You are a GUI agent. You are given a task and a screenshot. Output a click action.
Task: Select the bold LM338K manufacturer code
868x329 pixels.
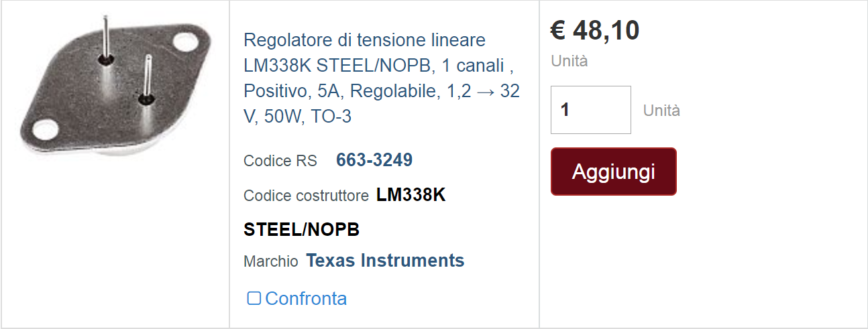[411, 195]
